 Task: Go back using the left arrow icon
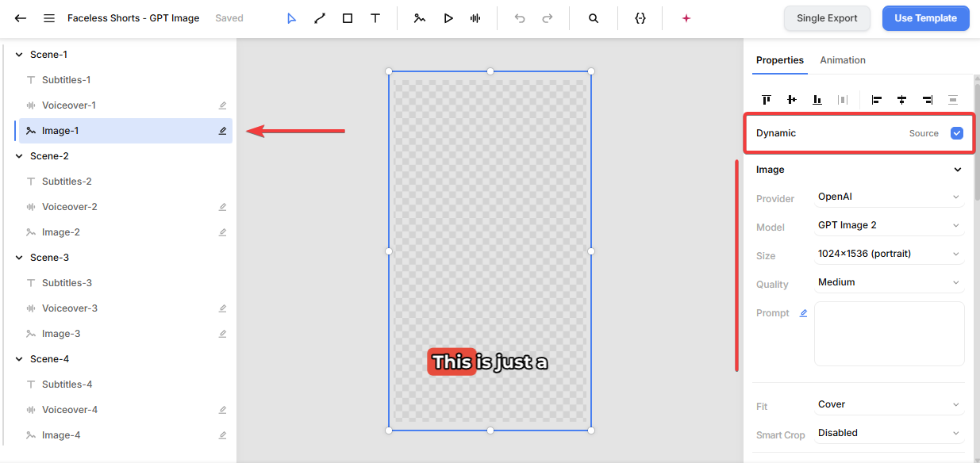click(21, 18)
